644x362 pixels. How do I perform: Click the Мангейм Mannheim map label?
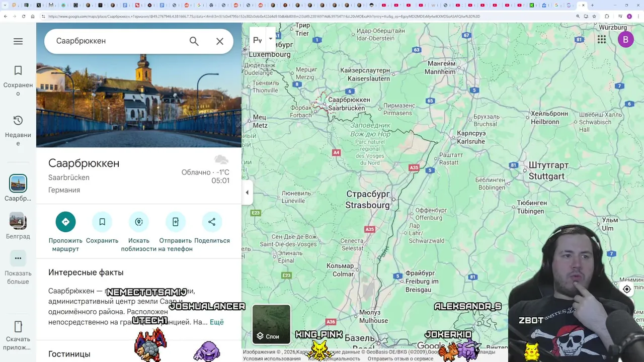pos(440,67)
